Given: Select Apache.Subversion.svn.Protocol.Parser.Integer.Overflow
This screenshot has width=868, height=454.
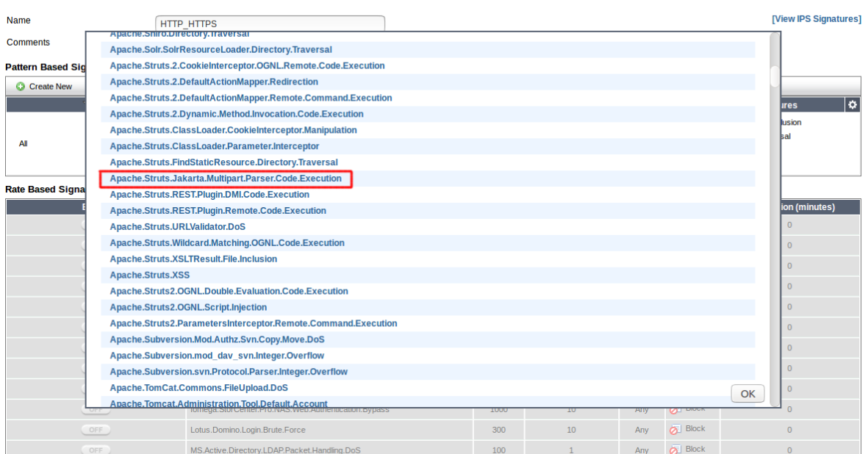Looking at the screenshot, I should [x=229, y=371].
